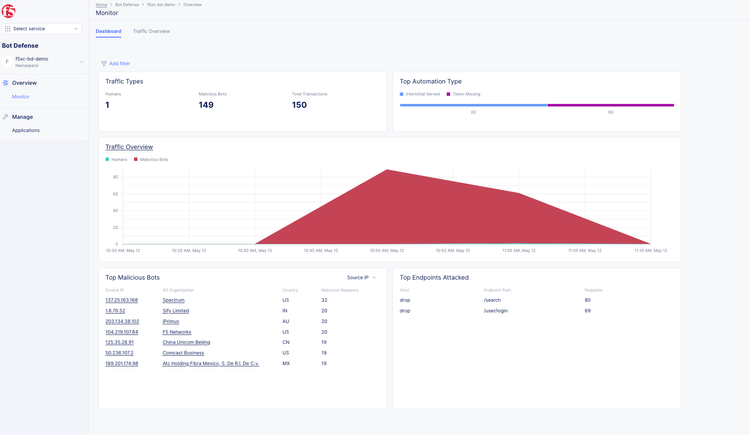
Task: Toggle Humans legend in Traffic Overview chart
Action: pyautogui.click(x=117, y=159)
